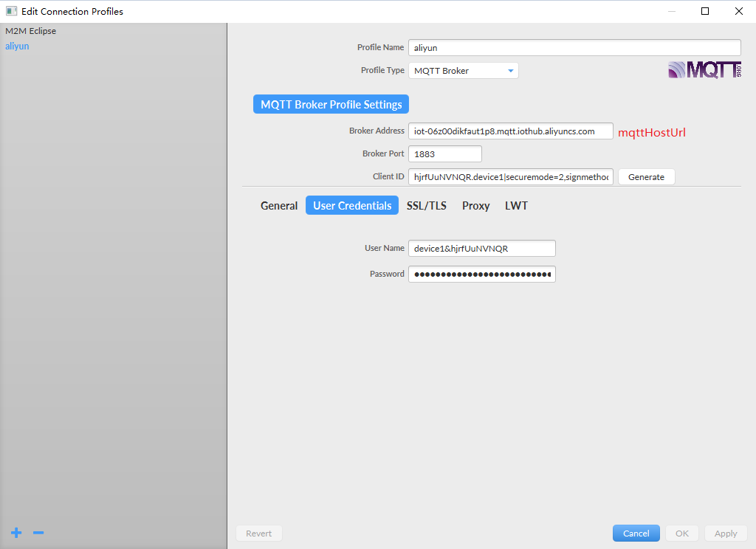Switch to the SSL/TLS tab
Viewport: 756px width, 549px height.
427,206
